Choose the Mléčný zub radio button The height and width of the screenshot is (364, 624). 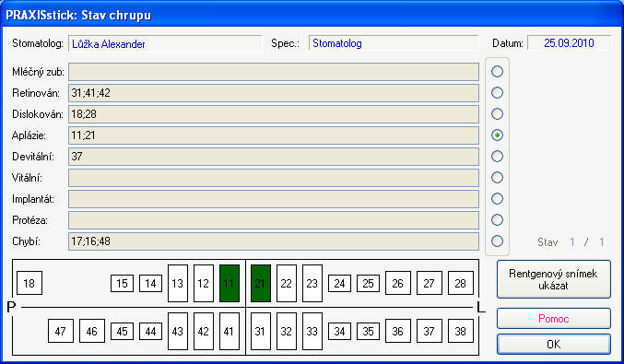497,72
